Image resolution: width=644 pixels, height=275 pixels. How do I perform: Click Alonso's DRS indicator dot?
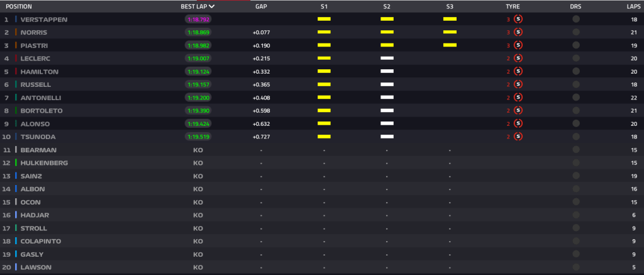(x=576, y=123)
